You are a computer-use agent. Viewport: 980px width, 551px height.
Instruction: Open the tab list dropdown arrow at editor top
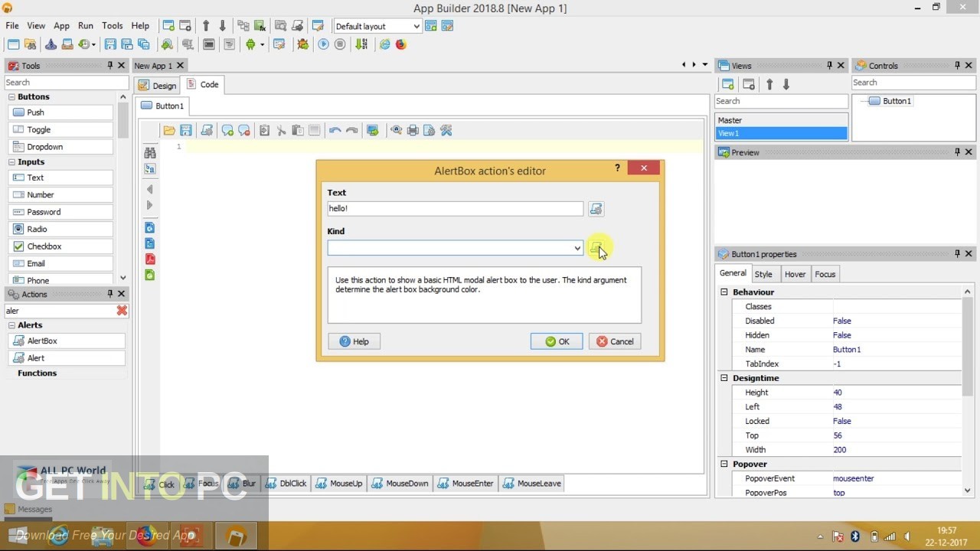coord(705,65)
